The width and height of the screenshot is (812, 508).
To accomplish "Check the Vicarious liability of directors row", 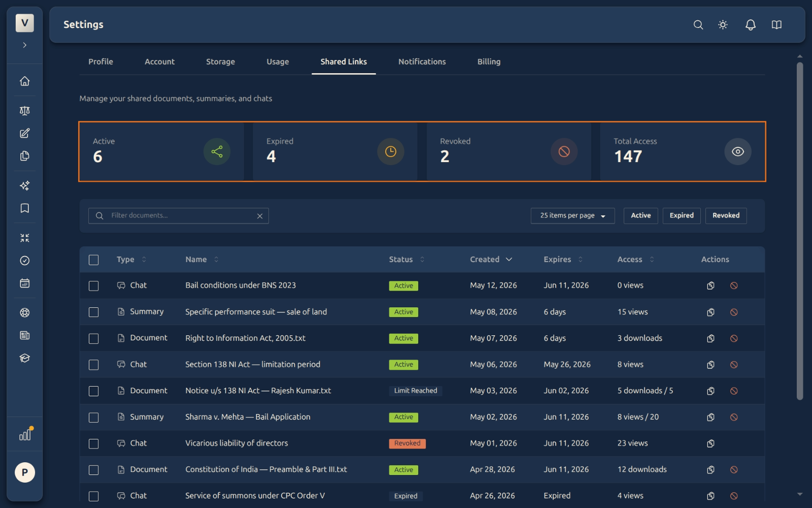I will coord(93,443).
